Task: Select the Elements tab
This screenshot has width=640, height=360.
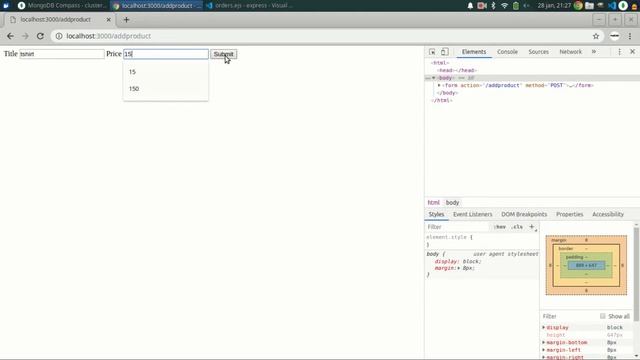Action: point(474,52)
